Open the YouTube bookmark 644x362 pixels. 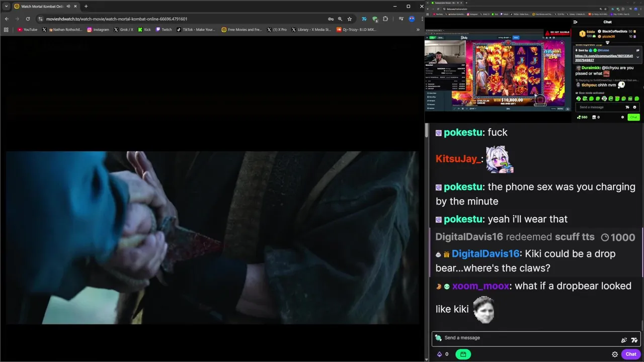click(x=27, y=30)
